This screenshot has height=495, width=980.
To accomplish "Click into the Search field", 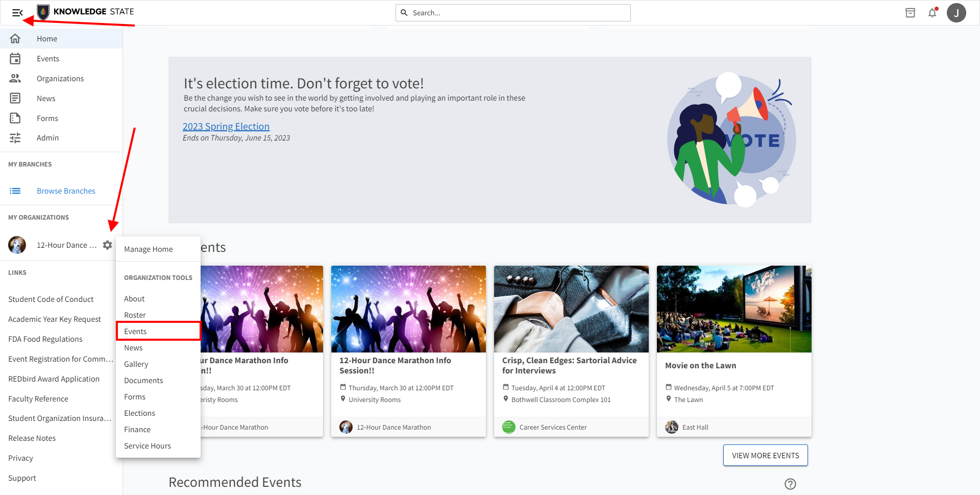I will 513,13.
